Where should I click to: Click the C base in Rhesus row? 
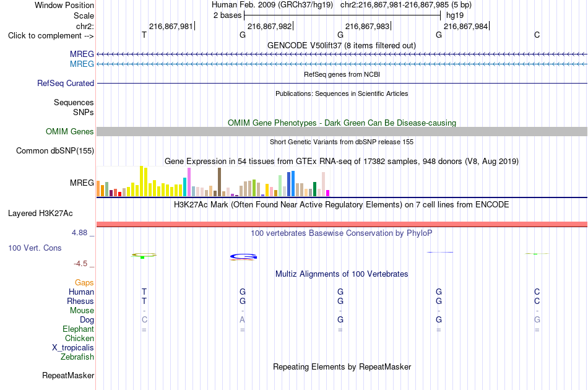point(537,301)
